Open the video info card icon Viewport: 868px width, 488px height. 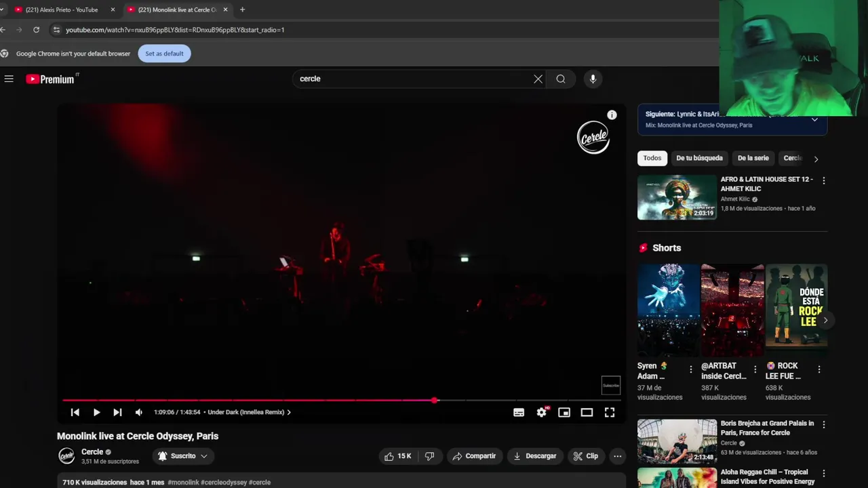click(612, 115)
